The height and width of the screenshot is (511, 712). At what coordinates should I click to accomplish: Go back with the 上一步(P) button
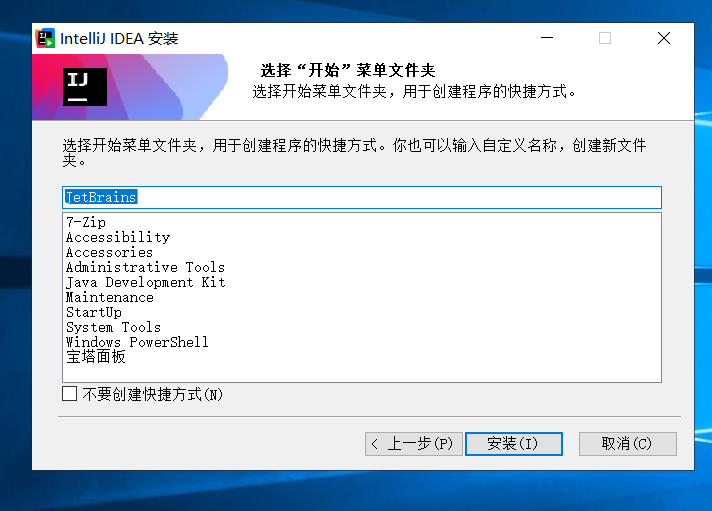tap(411, 443)
